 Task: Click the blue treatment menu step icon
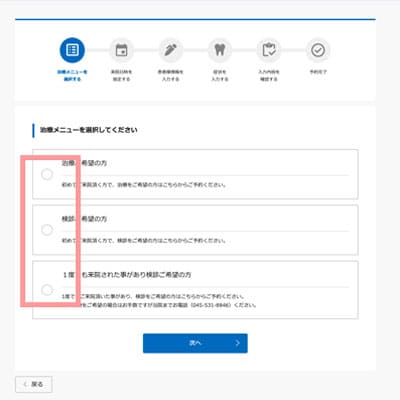click(72, 50)
